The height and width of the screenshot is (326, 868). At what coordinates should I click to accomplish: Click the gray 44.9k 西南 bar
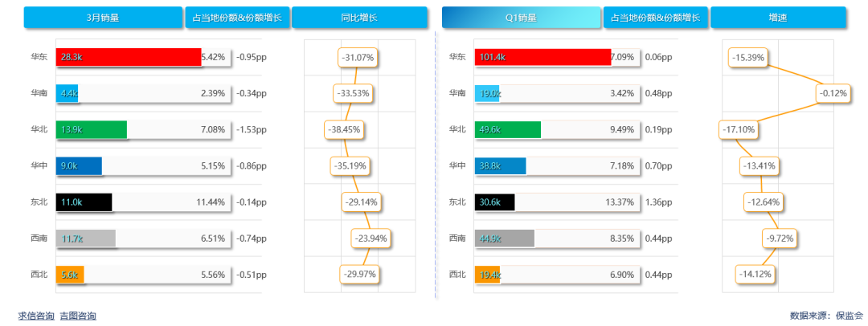point(504,238)
